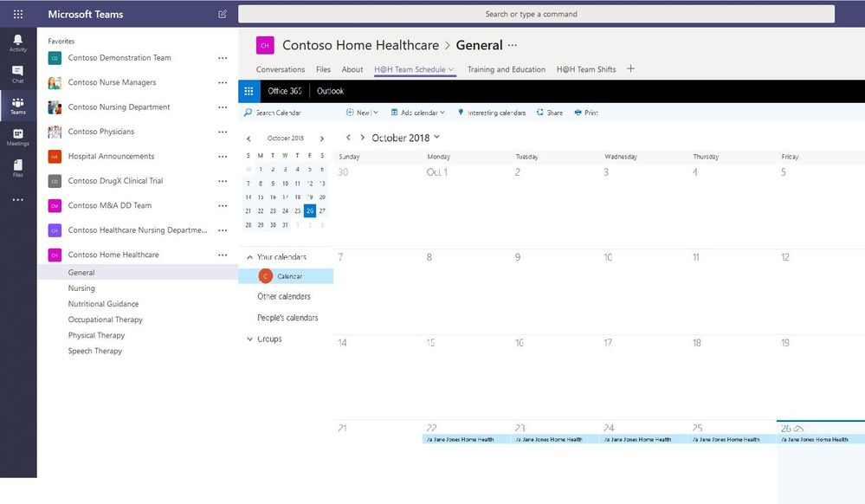Select the Speech Therapy channel

coord(95,351)
